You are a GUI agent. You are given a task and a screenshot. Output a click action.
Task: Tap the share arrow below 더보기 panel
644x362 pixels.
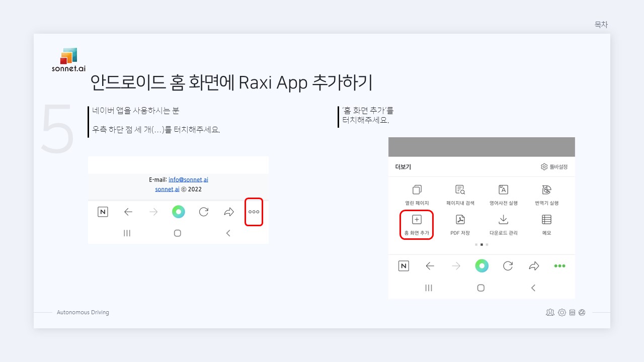point(534,266)
